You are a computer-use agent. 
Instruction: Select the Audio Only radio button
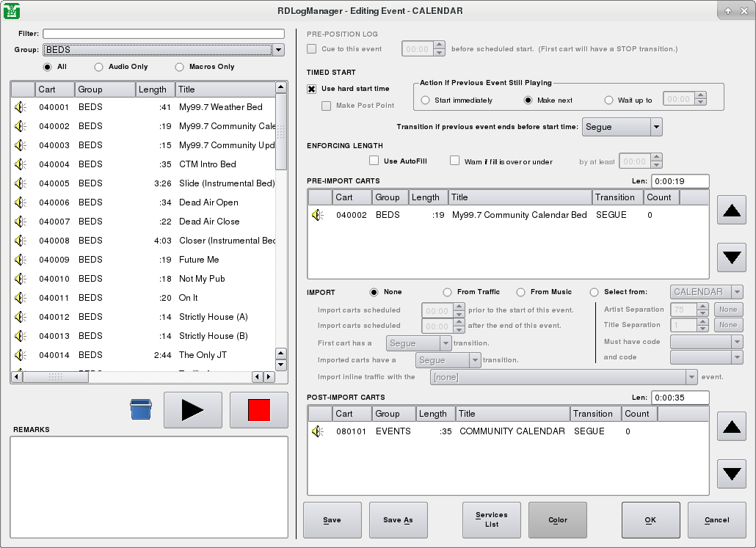pyautogui.click(x=99, y=67)
